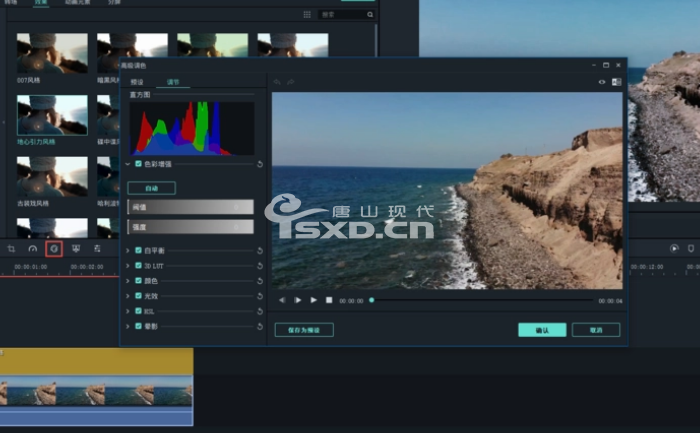Switch to the 调节 tab

pos(173,82)
